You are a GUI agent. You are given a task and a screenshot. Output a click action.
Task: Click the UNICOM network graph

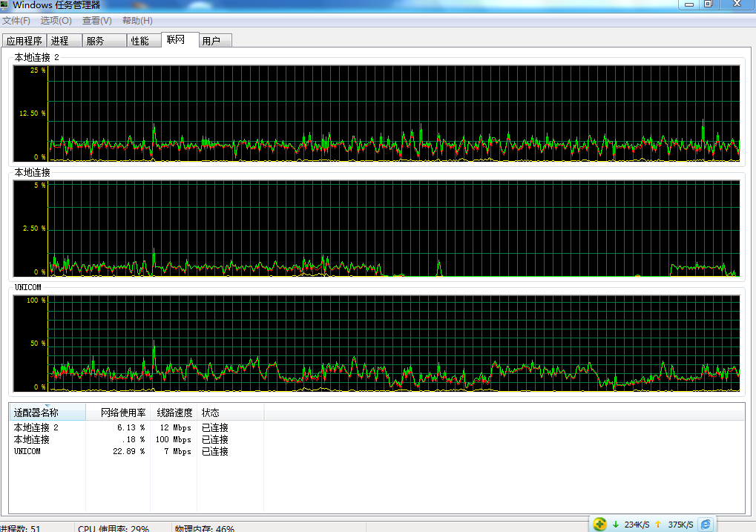tap(376, 344)
